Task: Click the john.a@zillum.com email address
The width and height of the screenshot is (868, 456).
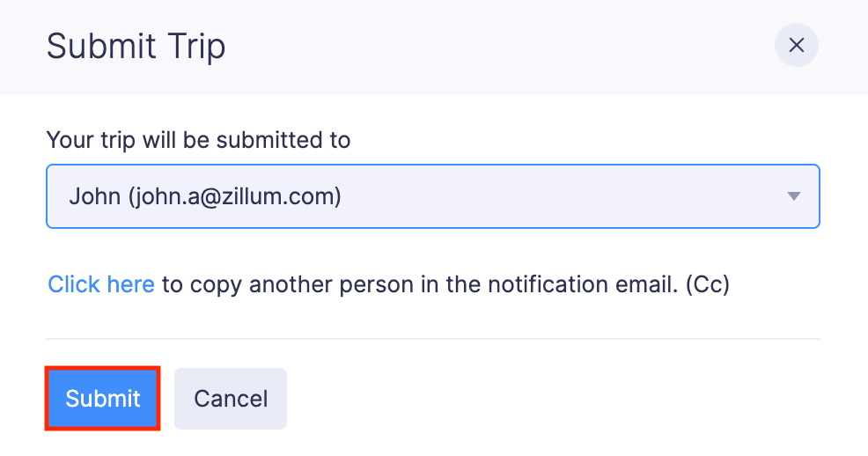Action: tap(235, 196)
